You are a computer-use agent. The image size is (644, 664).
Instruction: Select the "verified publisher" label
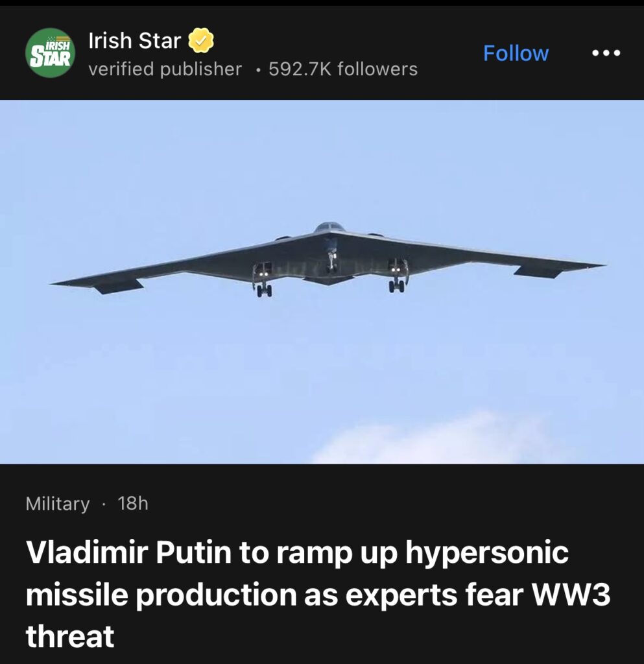165,69
